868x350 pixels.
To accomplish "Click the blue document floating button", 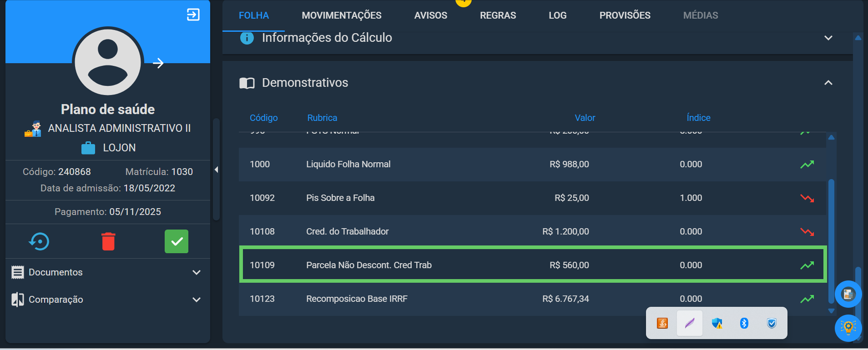I will [x=848, y=294].
